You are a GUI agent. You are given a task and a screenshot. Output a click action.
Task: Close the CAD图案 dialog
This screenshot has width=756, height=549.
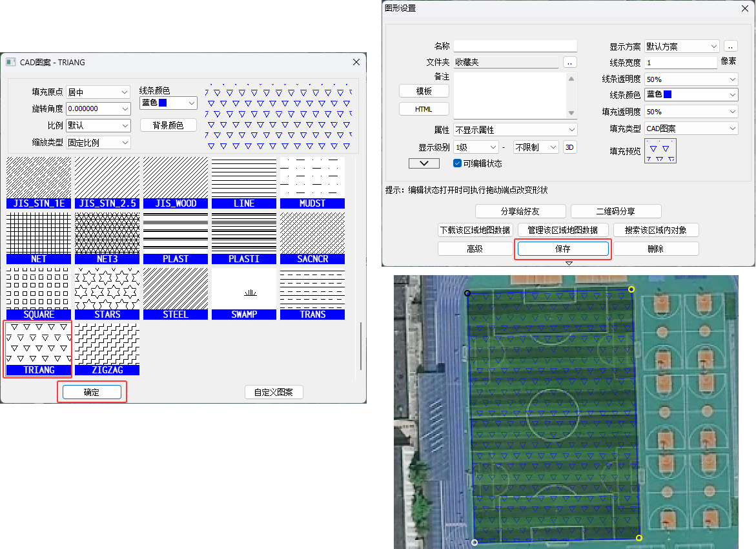pos(356,62)
